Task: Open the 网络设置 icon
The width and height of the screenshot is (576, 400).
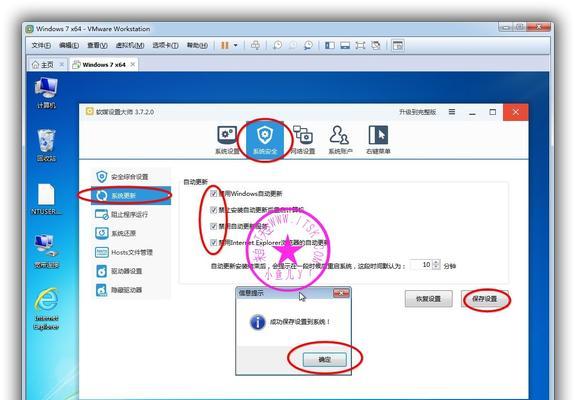Action: click(303, 140)
